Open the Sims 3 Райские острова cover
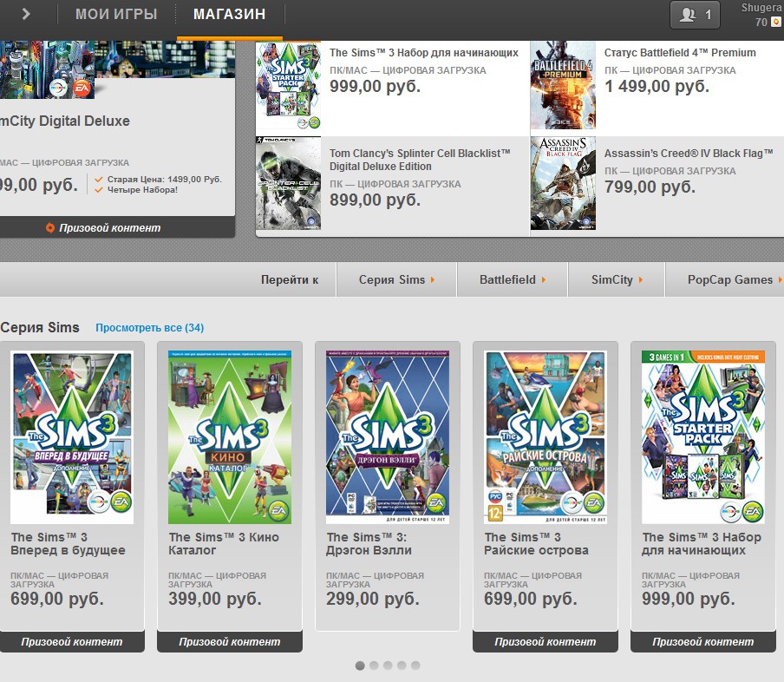This screenshot has width=784, height=682. pos(546,437)
